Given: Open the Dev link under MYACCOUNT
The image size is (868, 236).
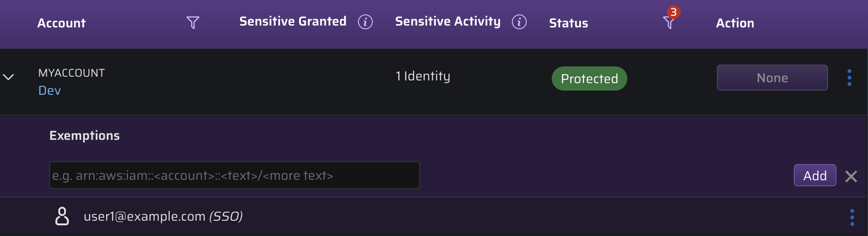Looking at the screenshot, I should click(50, 91).
